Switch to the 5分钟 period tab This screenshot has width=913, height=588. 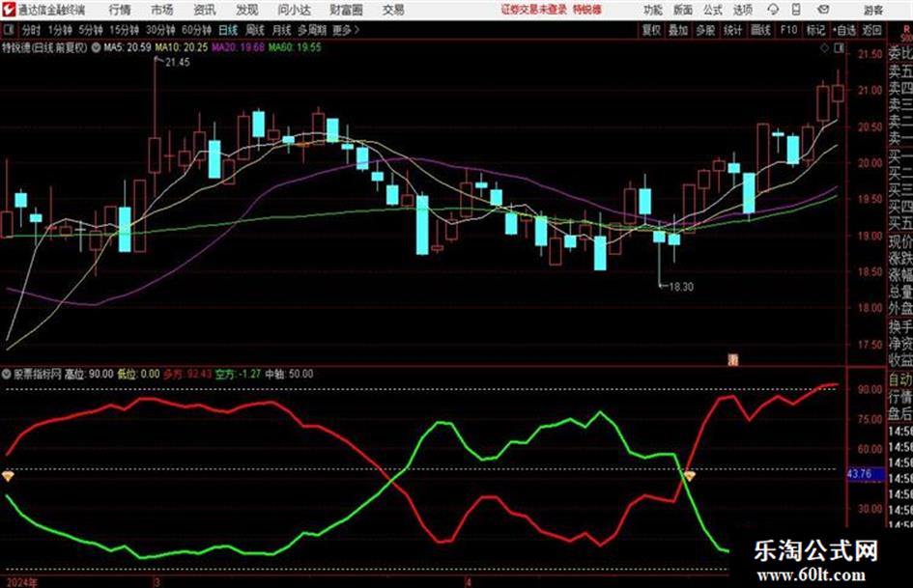[x=90, y=30]
